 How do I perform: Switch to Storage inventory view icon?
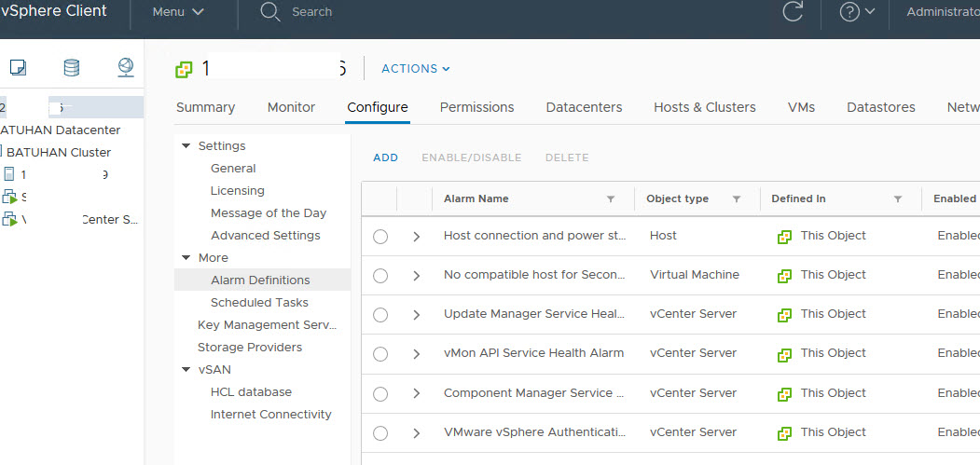[x=71, y=67]
